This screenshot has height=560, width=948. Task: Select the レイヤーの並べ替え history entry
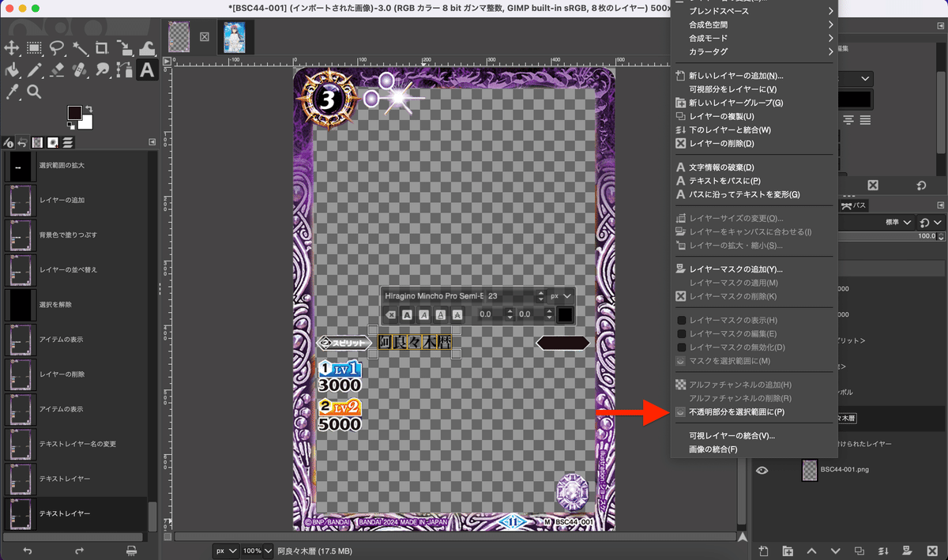pyautogui.click(x=73, y=270)
